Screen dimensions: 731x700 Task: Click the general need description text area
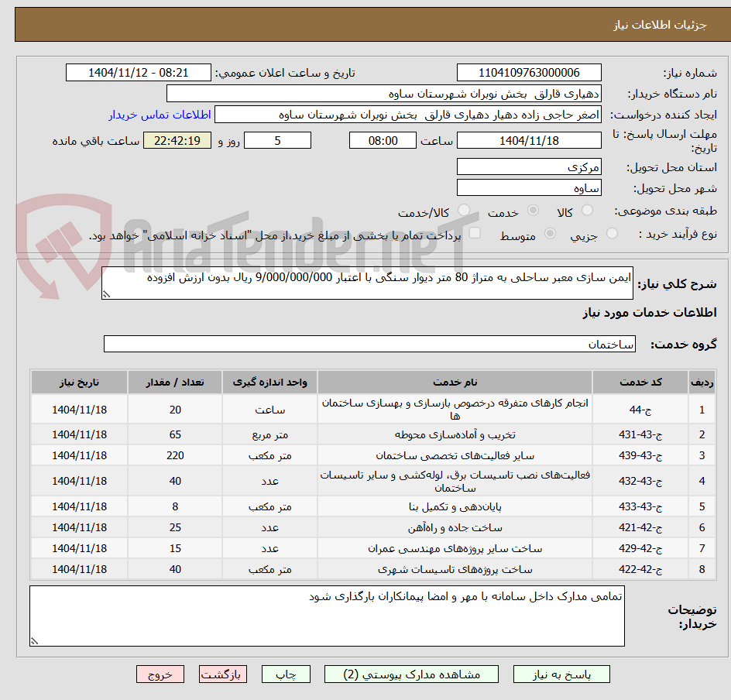(x=367, y=283)
